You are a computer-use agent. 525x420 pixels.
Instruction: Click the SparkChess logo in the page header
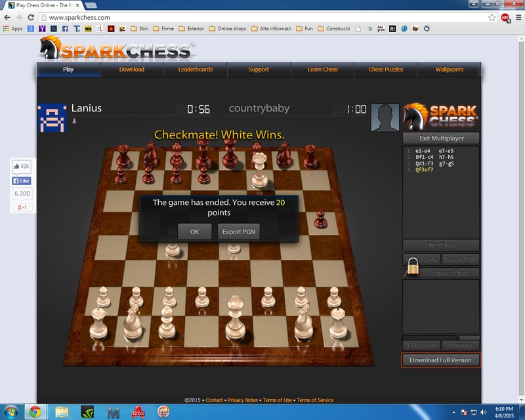(x=117, y=49)
